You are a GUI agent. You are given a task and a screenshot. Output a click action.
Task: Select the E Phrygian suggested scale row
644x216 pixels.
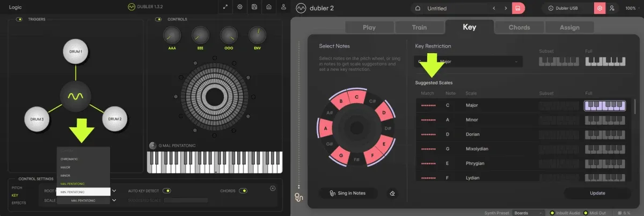(x=523, y=163)
